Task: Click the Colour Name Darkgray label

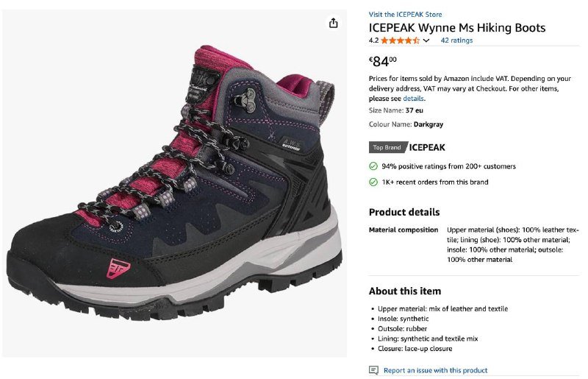Action: pyautogui.click(x=406, y=124)
